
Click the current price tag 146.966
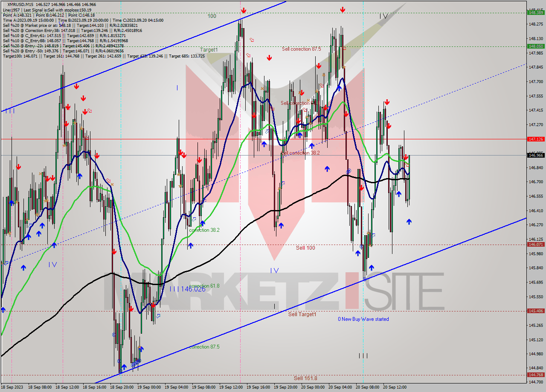tap(536, 155)
